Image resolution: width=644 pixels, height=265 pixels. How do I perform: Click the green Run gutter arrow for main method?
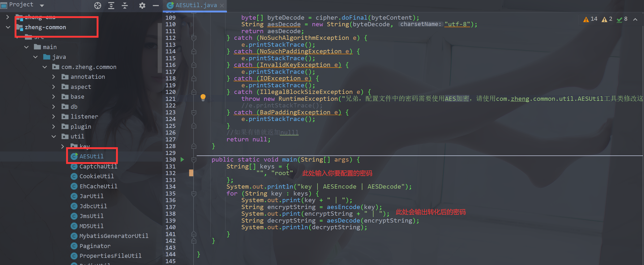pos(182,159)
